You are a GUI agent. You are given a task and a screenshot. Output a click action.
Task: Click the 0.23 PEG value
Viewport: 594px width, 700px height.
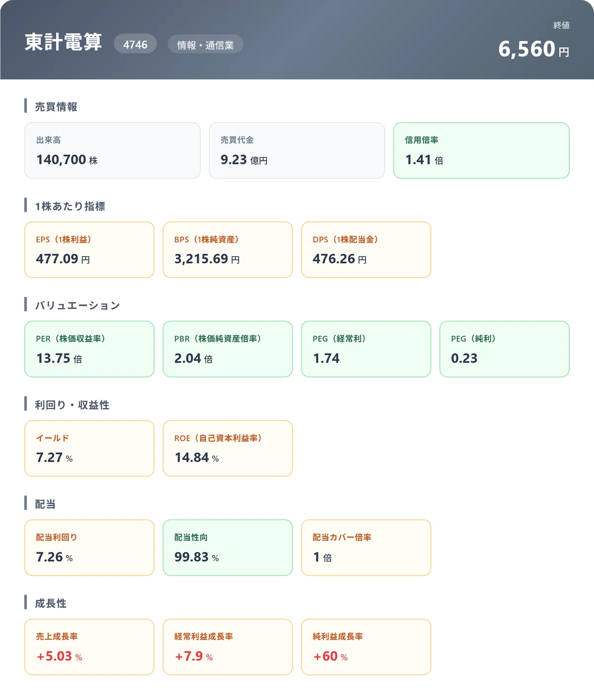464,358
